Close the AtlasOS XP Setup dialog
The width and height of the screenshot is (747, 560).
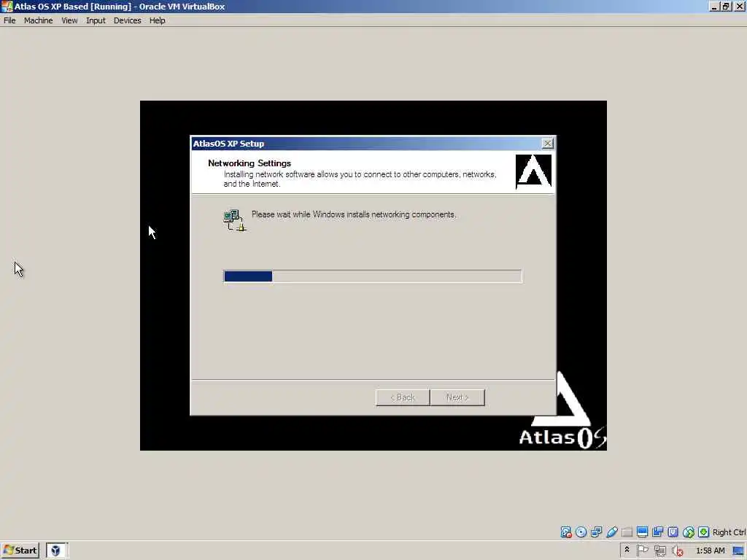click(x=547, y=144)
